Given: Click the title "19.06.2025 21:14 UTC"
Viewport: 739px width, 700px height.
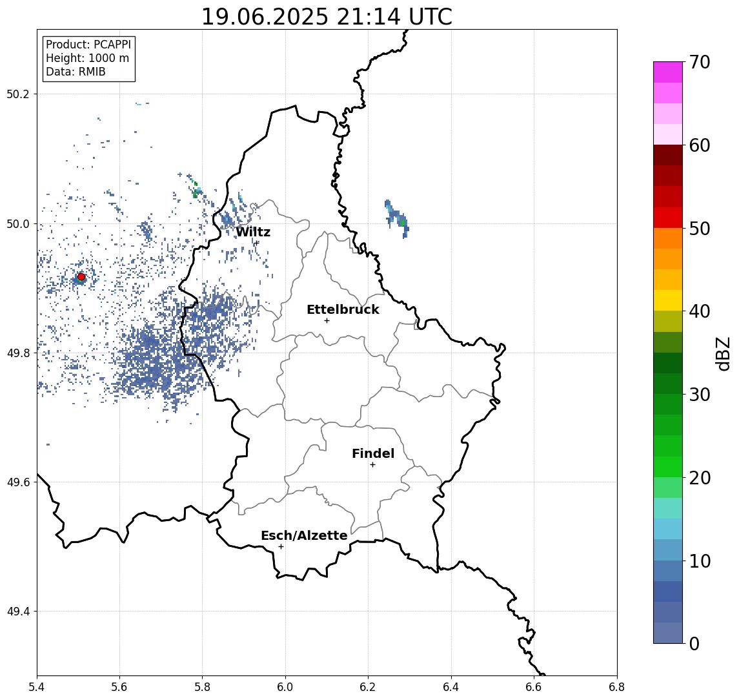Looking at the screenshot, I should pos(327,17).
